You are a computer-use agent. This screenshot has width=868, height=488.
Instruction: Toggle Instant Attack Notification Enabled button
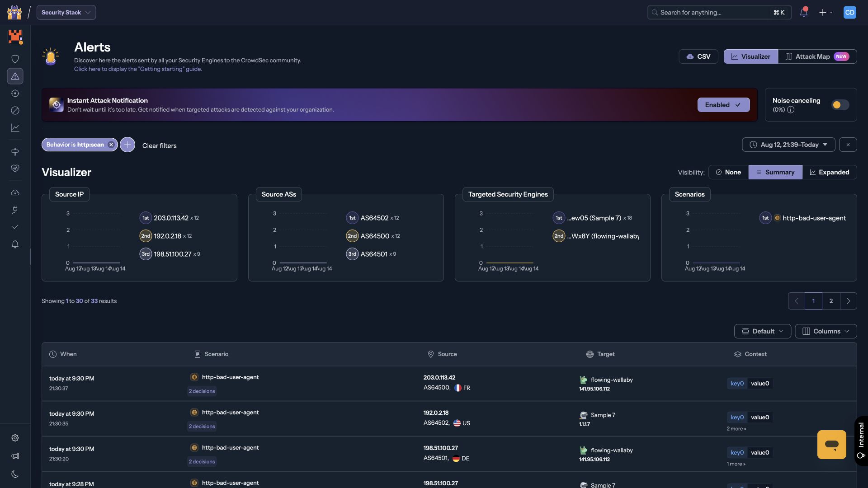tap(723, 105)
